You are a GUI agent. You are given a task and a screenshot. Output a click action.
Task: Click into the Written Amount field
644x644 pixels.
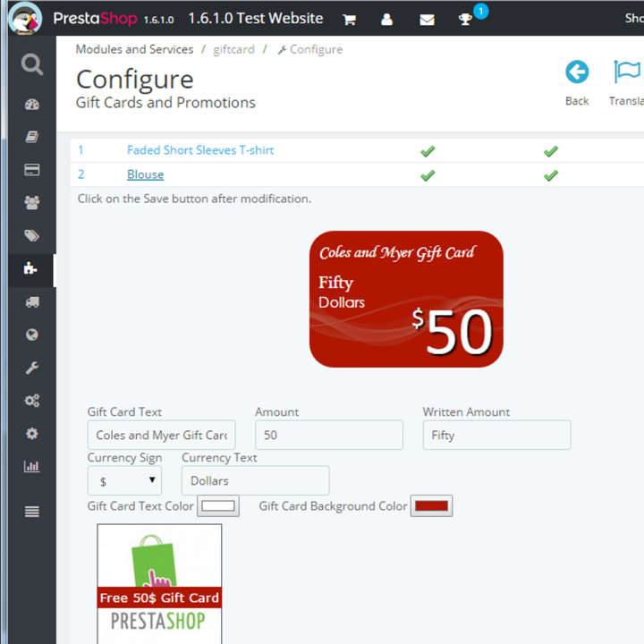tap(497, 435)
